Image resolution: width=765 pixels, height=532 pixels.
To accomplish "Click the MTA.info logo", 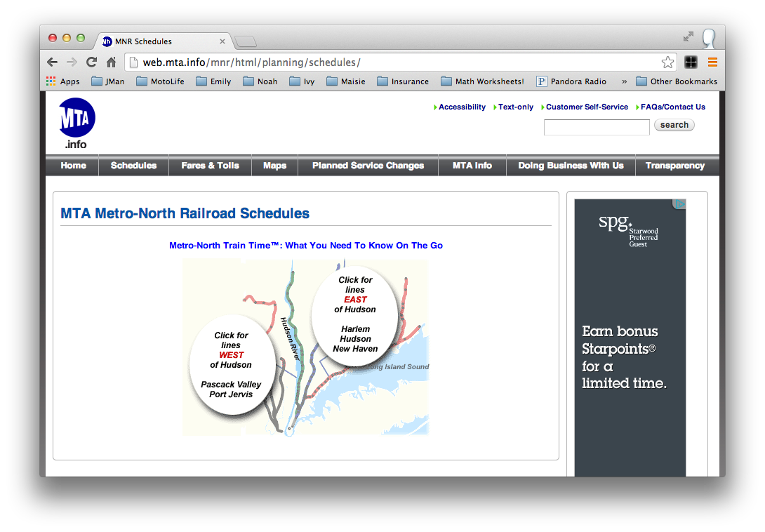I will 76,123.
